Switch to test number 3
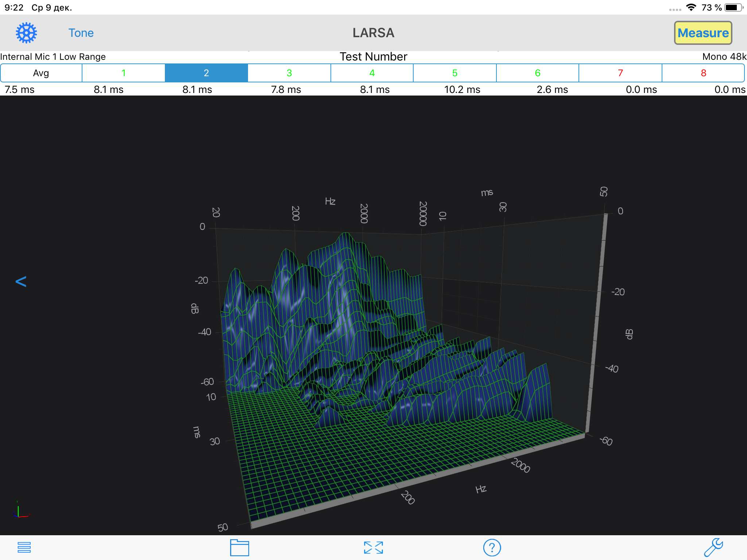Viewport: 747px width, 560px height. point(289,73)
